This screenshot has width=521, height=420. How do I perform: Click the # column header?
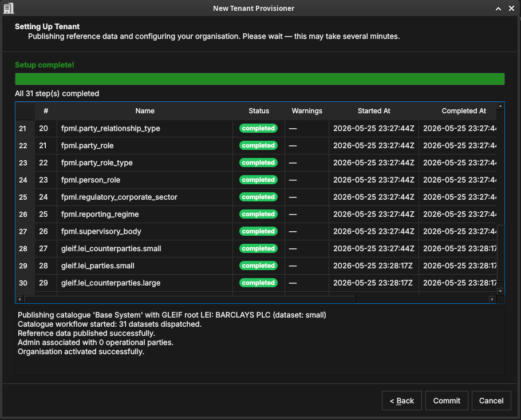[46, 111]
